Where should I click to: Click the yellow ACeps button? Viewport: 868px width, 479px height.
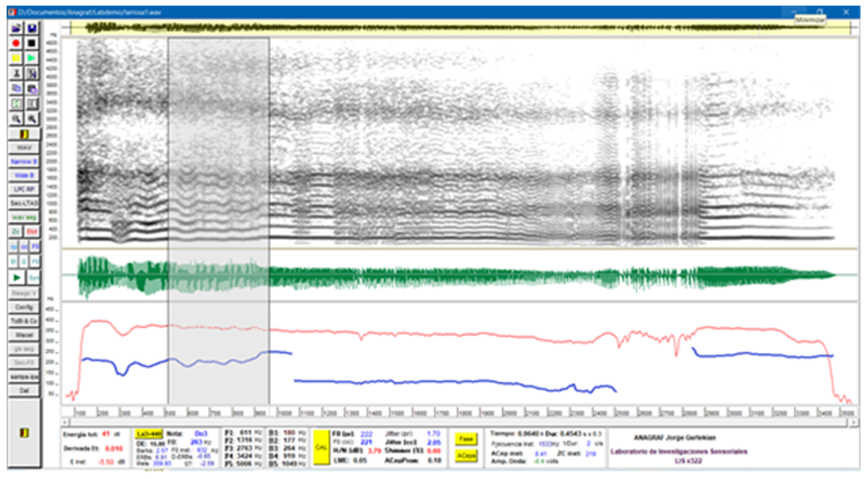pos(466,455)
